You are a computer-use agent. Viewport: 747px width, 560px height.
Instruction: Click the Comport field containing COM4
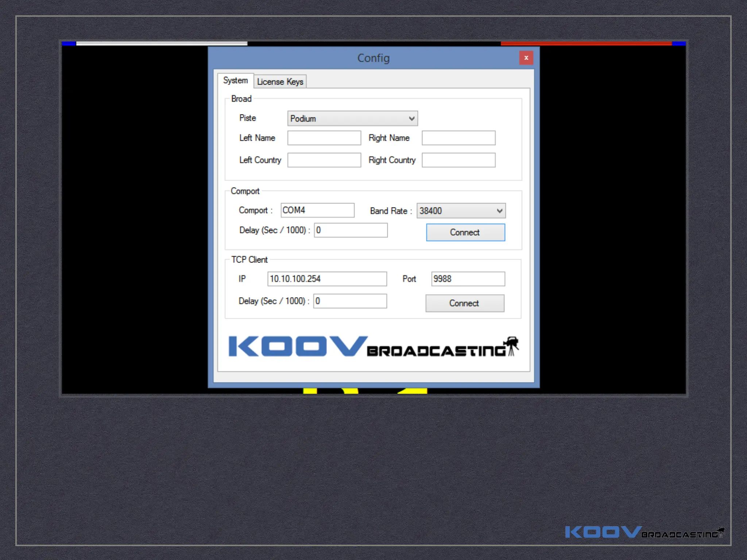pyautogui.click(x=317, y=210)
